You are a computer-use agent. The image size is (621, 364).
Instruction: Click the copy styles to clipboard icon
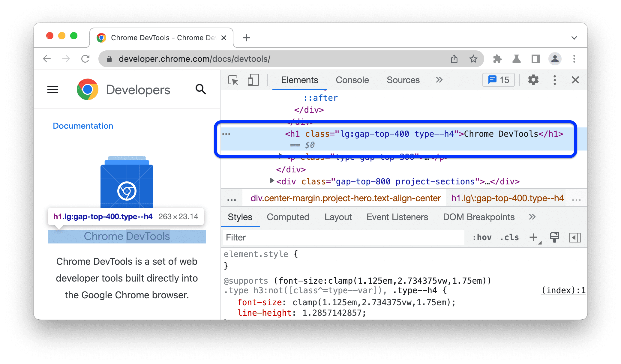tap(554, 238)
